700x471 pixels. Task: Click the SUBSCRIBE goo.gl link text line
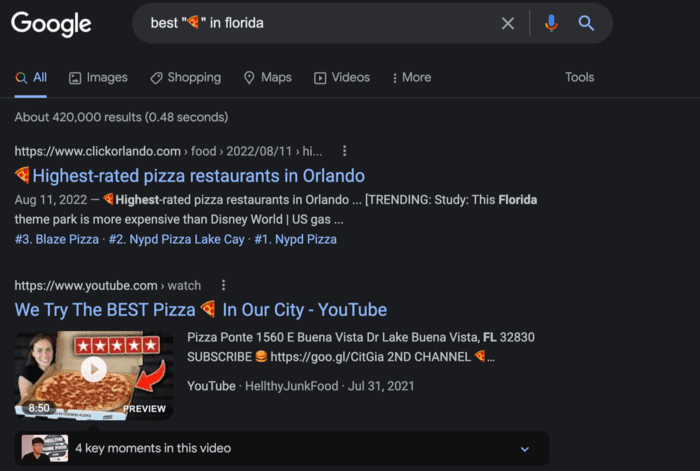[341, 357]
